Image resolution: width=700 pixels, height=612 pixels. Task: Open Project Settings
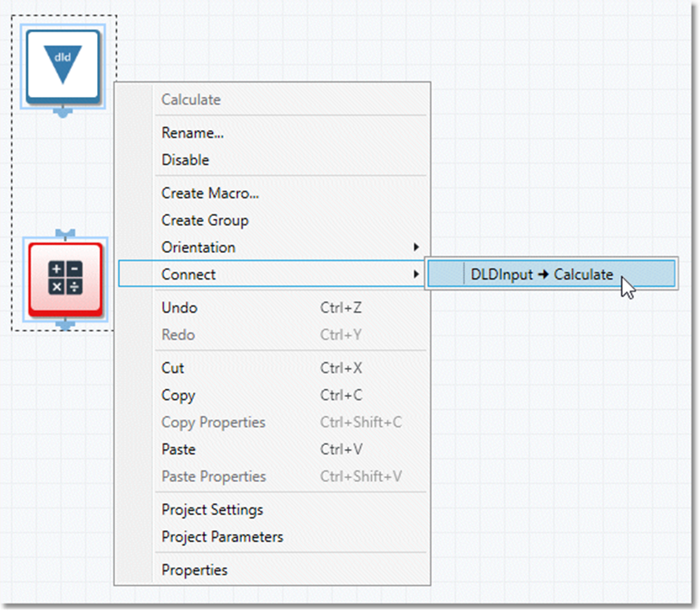212,510
